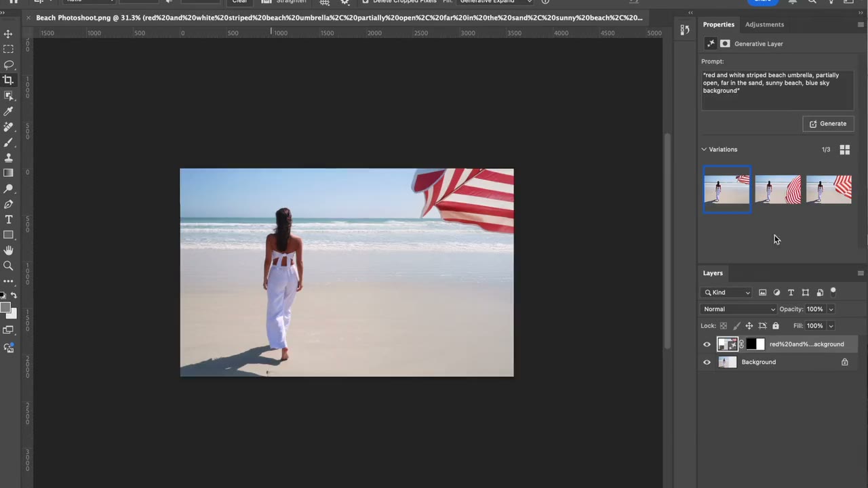Viewport: 868px width, 488px height.
Task: Toggle layer filtering switch on
Action: [833, 292]
